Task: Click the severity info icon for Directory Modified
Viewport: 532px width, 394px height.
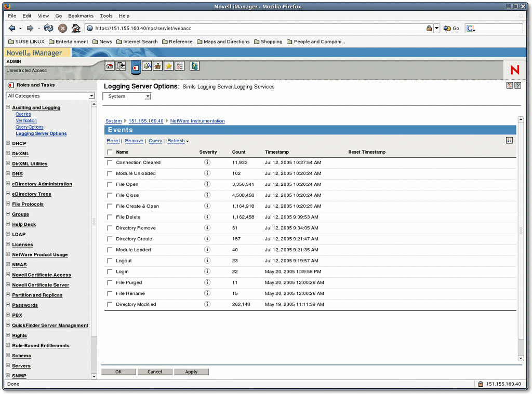Action: [207, 304]
